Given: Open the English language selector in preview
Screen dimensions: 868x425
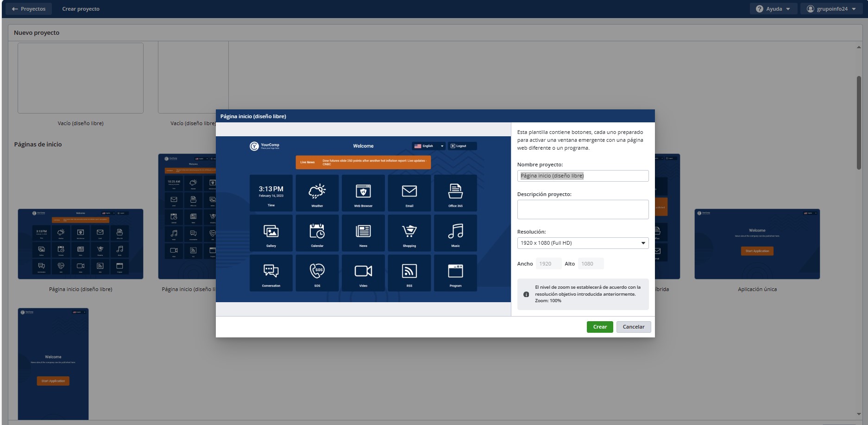Looking at the screenshot, I should click(x=428, y=146).
